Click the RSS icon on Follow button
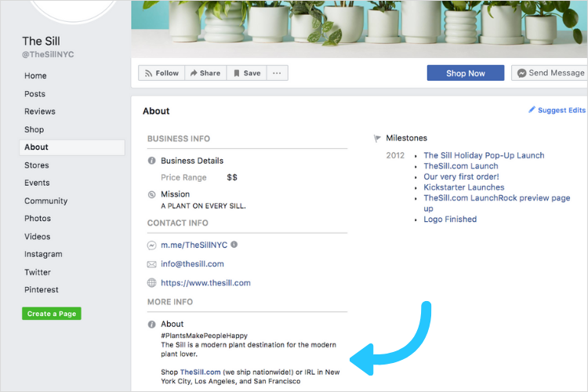Viewport: 588px width, 392px height. pos(148,74)
